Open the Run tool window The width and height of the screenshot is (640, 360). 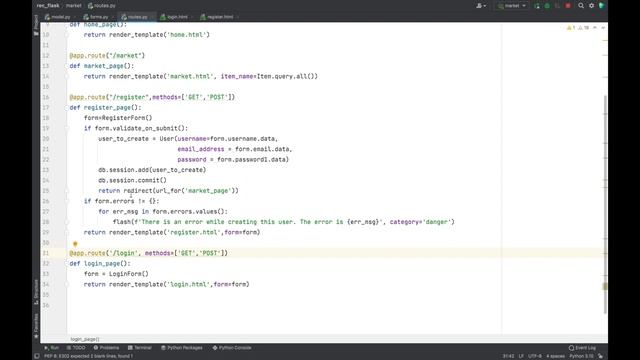(x=51, y=348)
